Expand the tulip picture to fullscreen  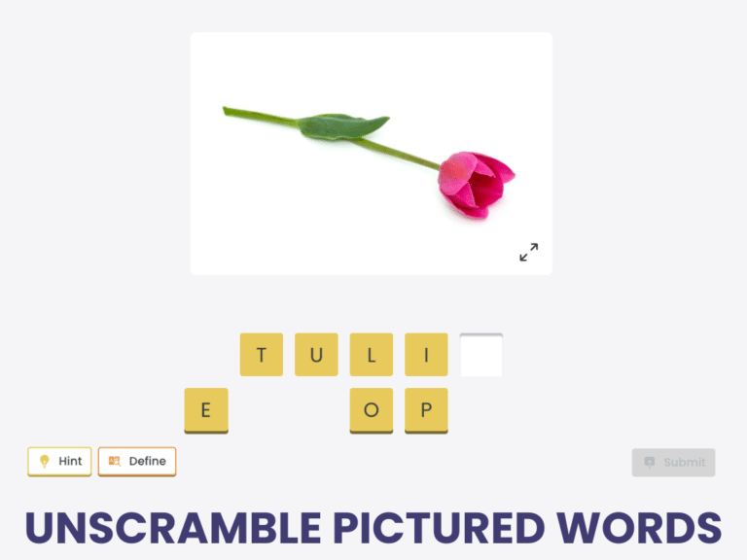528,253
